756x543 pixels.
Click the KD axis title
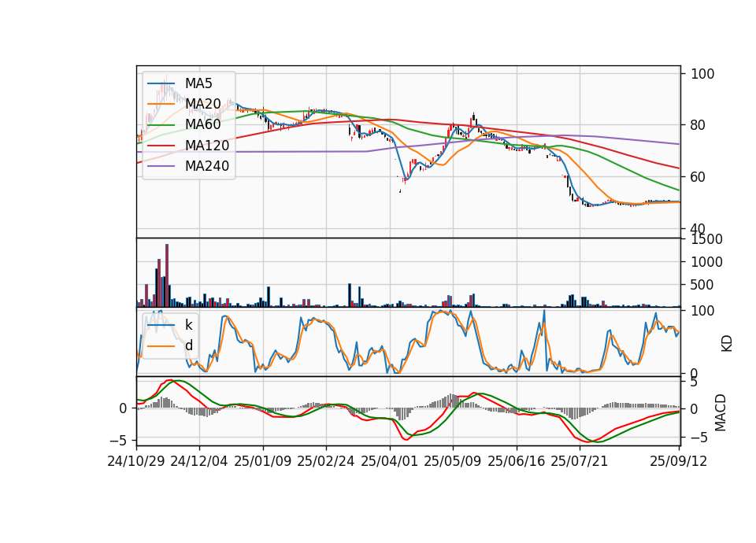[x=727, y=344]
